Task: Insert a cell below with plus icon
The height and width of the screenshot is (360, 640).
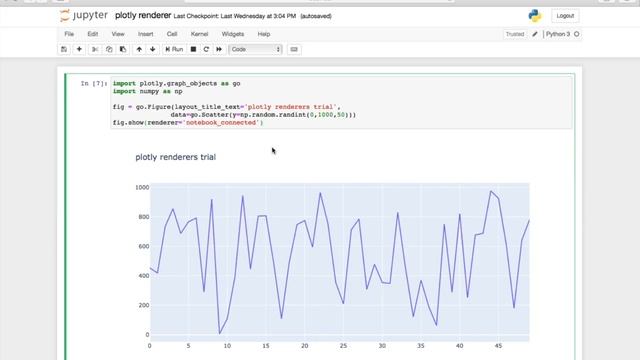Action: (79, 49)
